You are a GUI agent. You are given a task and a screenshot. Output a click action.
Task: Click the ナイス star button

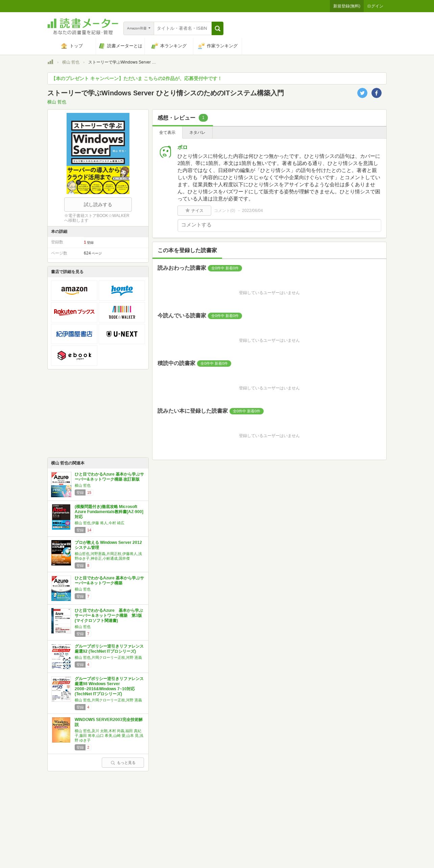tap(194, 211)
